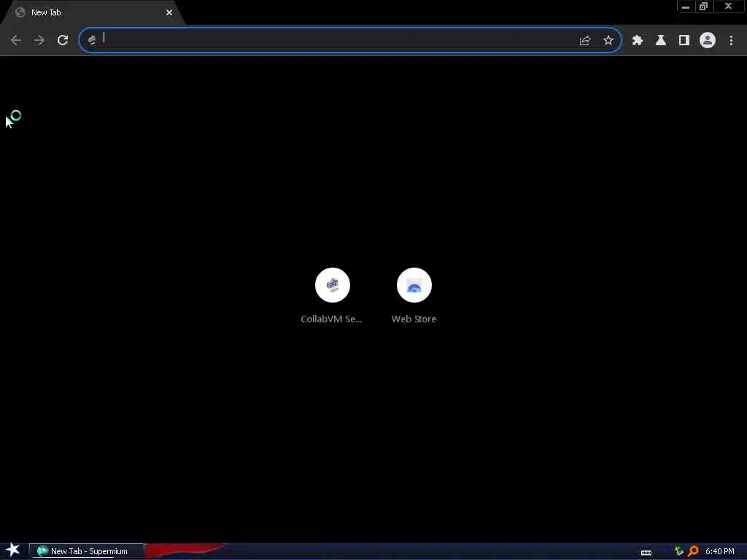Open the CollabVM shortcut tile
The height and width of the screenshot is (560, 747).
pyautogui.click(x=333, y=285)
